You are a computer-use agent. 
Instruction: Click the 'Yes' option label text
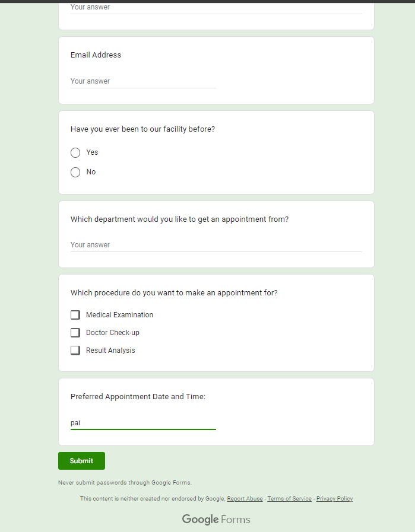[92, 152]
